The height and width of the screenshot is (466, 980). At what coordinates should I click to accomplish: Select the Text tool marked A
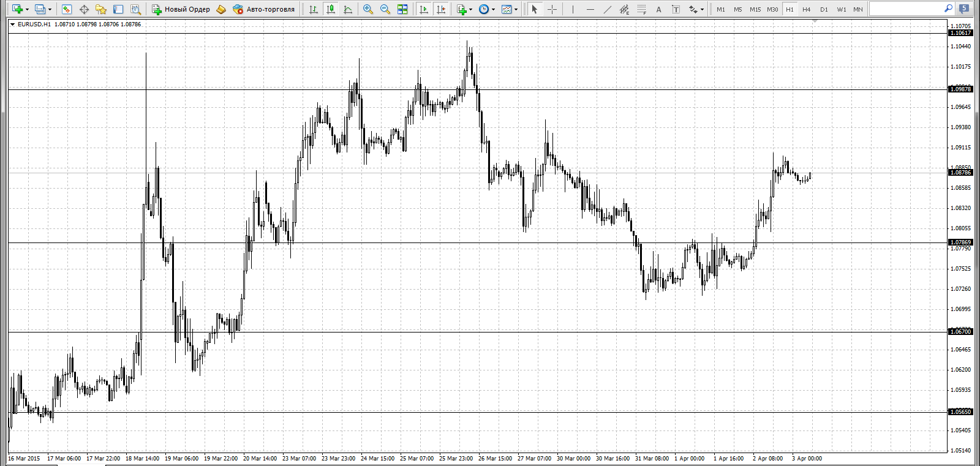coord(658,9)
